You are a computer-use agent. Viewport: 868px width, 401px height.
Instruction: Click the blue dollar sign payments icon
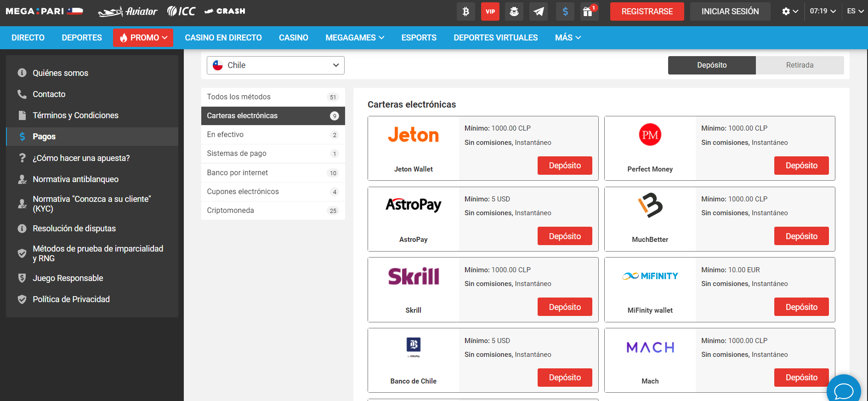(x=565, y=11)
